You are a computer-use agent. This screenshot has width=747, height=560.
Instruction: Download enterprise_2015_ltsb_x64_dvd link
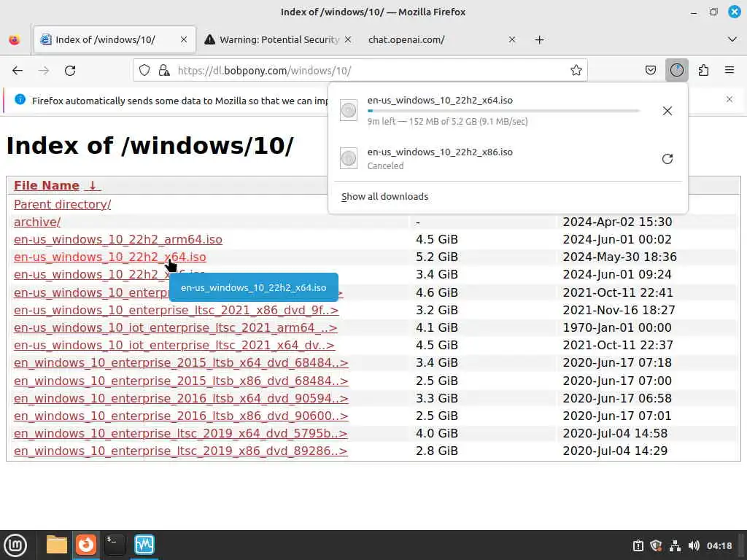coord(181,363)
